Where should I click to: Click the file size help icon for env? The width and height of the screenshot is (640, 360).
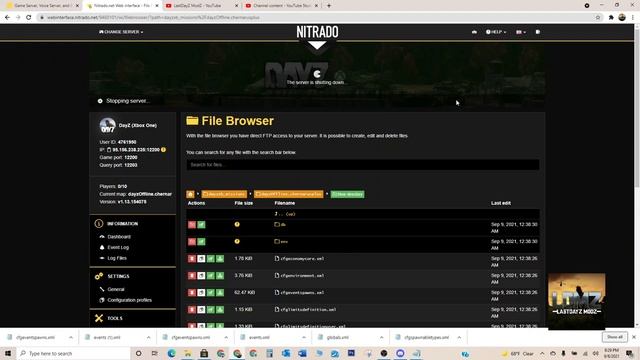(x=237, y=241)
